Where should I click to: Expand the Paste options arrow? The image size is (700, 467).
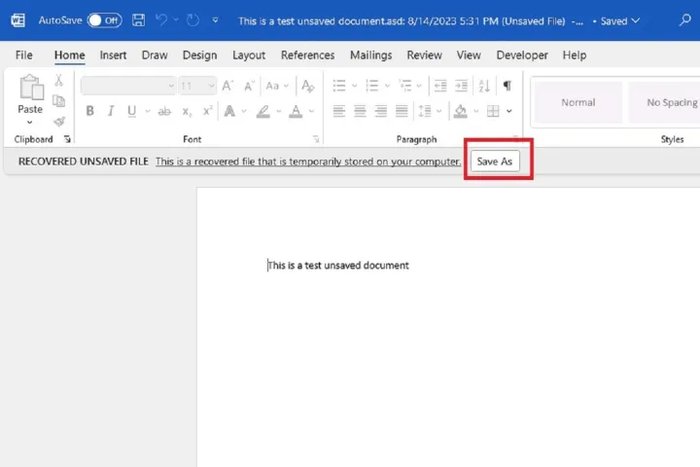coord(29,122)
